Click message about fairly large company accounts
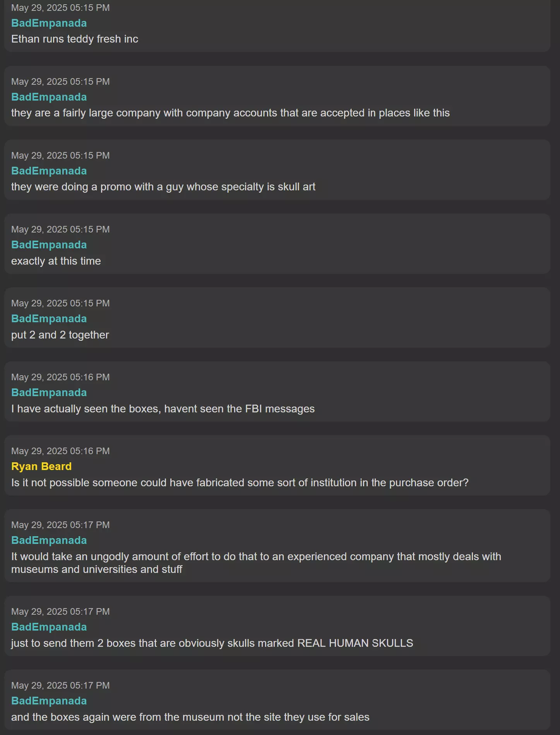 (x=230, y=113)
